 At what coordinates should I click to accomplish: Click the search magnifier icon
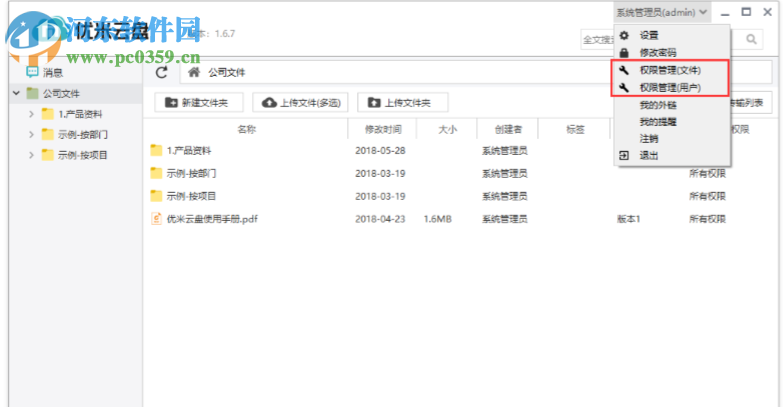[x=751, y=39]
